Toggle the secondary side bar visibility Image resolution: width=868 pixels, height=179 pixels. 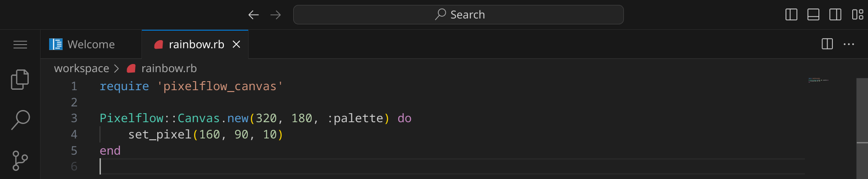pyautogui.click(x=836, y=15)
